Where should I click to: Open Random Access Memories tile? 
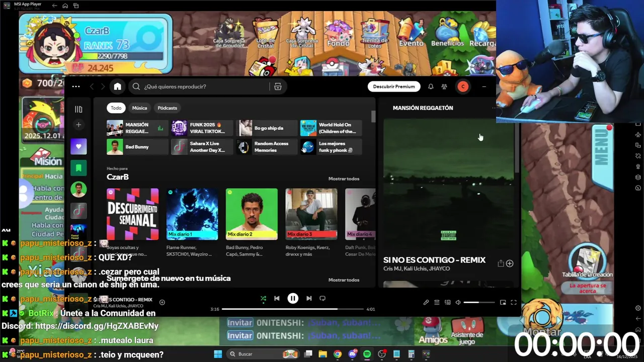point(266,147)
